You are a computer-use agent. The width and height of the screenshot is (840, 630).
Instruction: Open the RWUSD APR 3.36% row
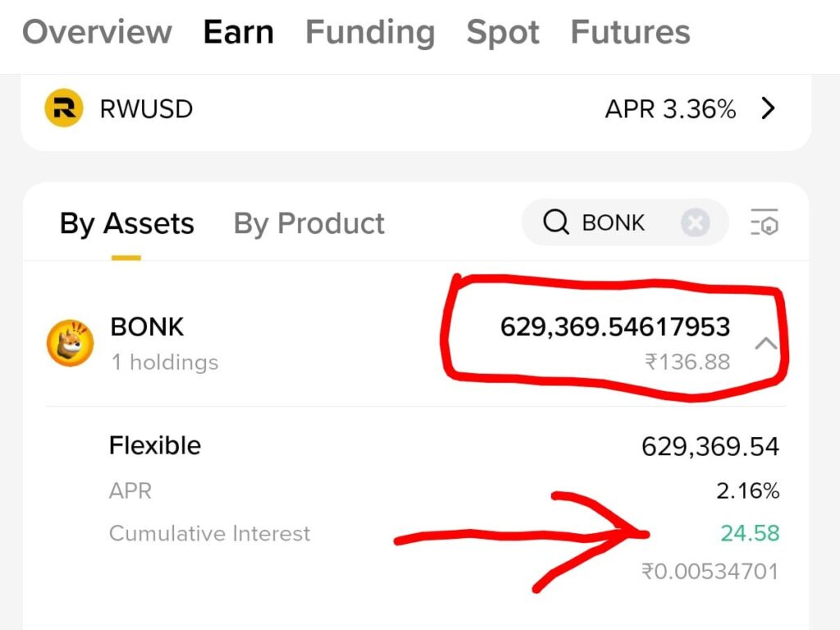coord(416,109)
